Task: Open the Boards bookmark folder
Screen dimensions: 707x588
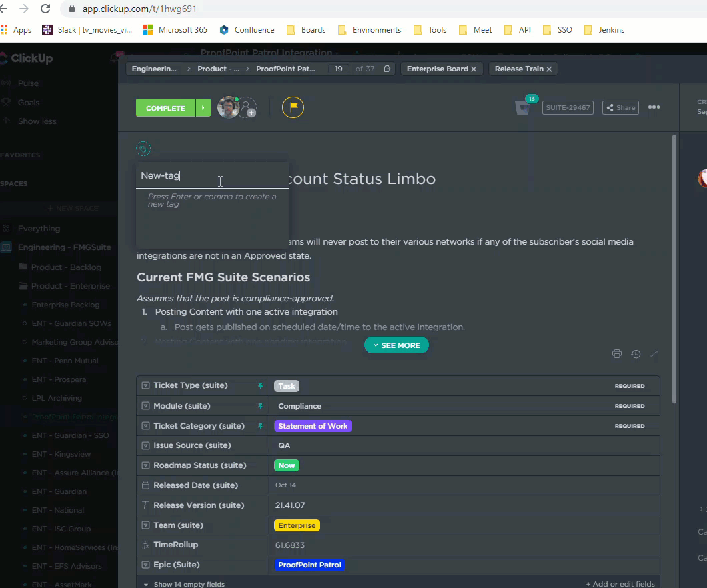Action: point(307,30)
